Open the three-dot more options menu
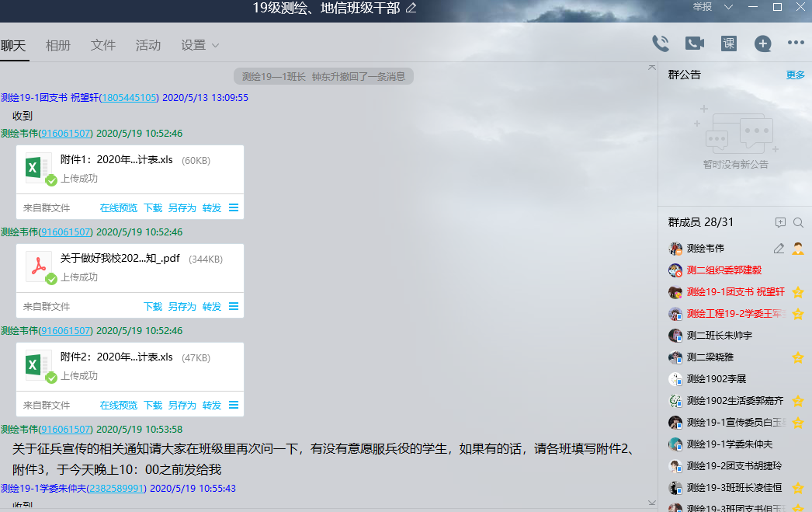 (x=796, y=44)
